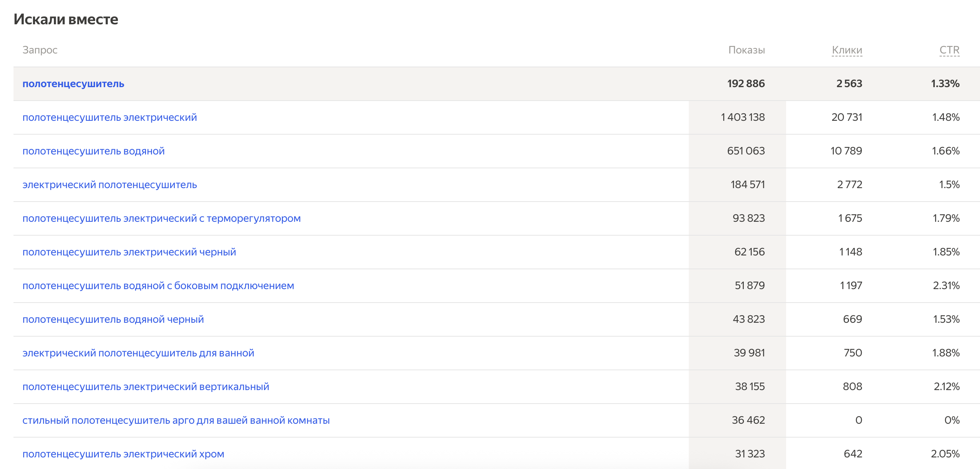Image resolution: width=980 pixels, height=469 pixels.
Task: Select impressions value '39 981'
Action: click(x=749, y=353)
